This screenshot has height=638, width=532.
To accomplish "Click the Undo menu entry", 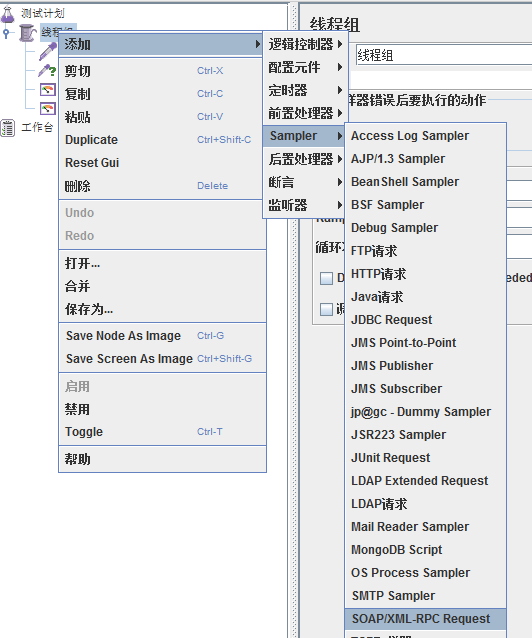I will [x=162, y=213].
